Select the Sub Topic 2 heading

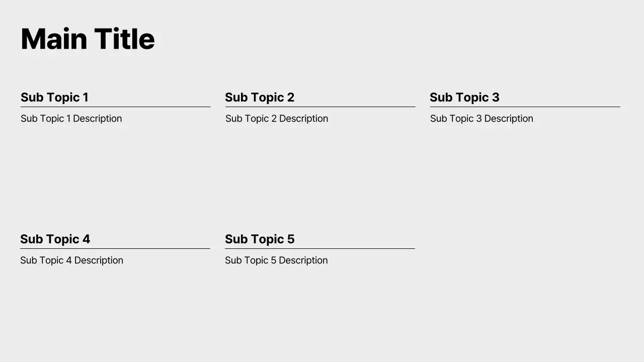[260, 98]
